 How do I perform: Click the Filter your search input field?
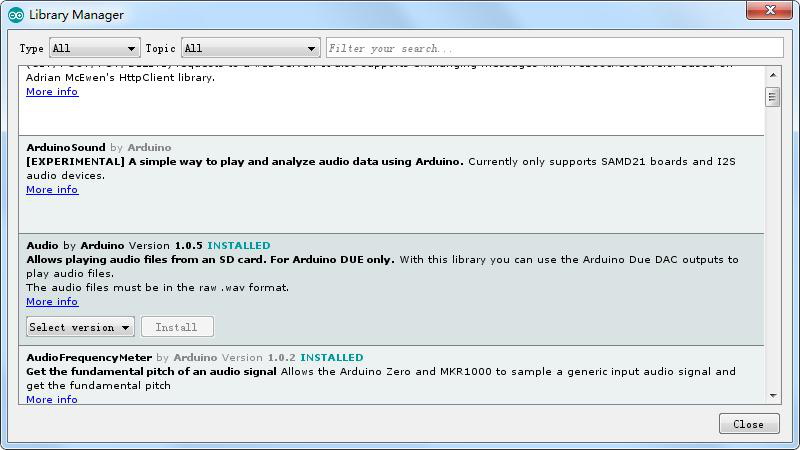pos(555,48)
